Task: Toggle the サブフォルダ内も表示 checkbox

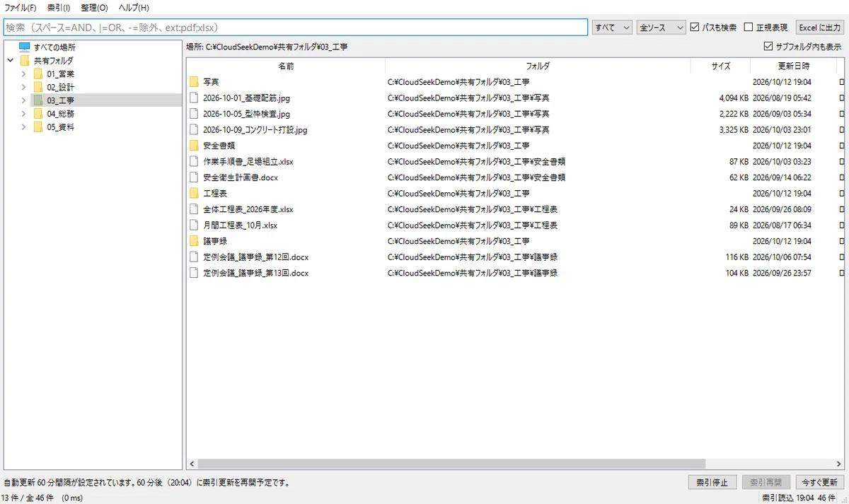Action: (x=768, y=47)
